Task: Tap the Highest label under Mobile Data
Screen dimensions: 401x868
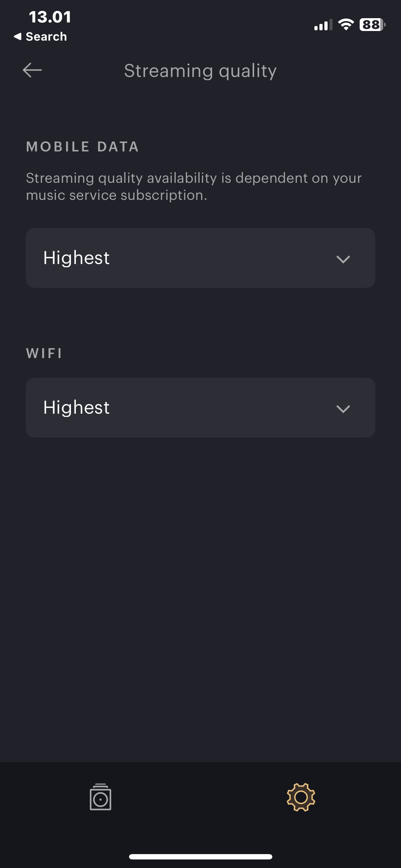Action: tap(76, 258)
